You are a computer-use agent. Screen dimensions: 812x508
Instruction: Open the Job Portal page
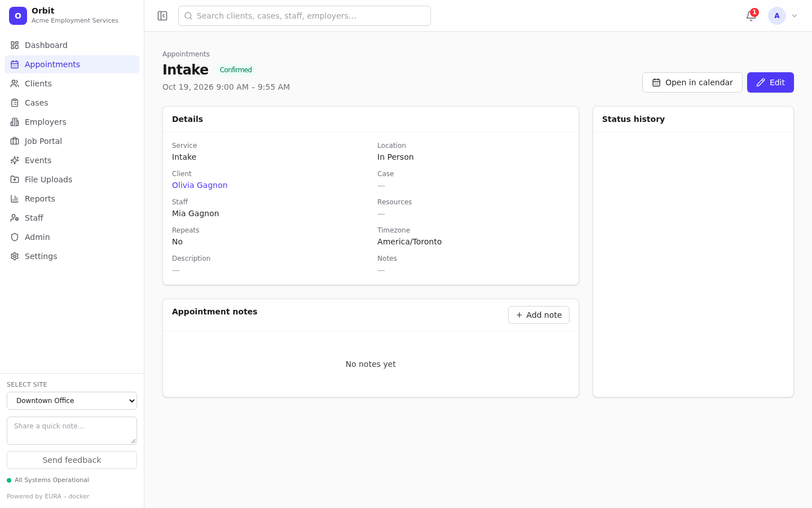pyautogui.click(x=72, y=141)
